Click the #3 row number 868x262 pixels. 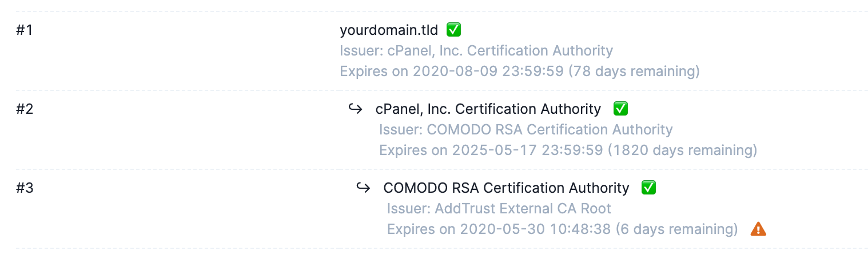(25, 188)
